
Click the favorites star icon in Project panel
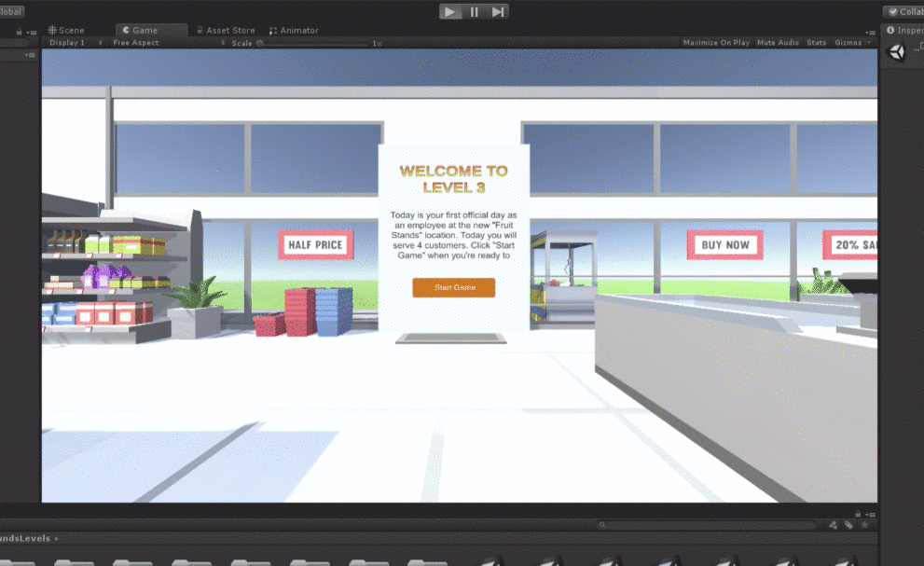tap(864, 525)
